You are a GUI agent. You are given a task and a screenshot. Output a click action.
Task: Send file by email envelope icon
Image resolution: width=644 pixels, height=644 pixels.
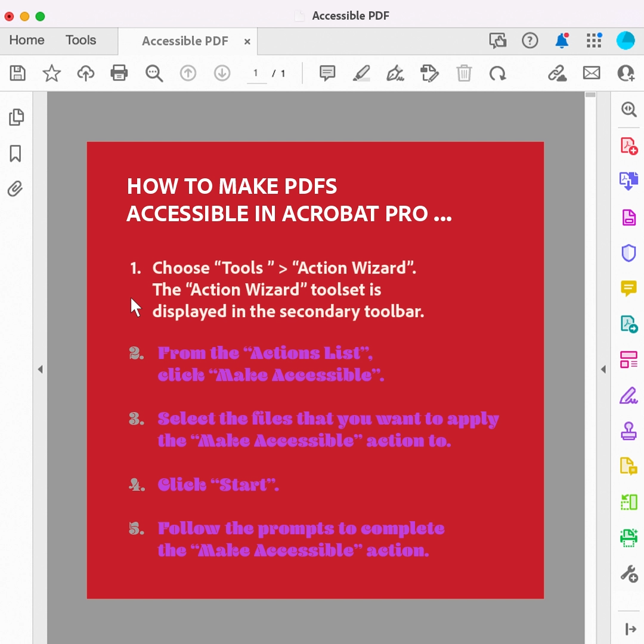[x=591, y=73]
